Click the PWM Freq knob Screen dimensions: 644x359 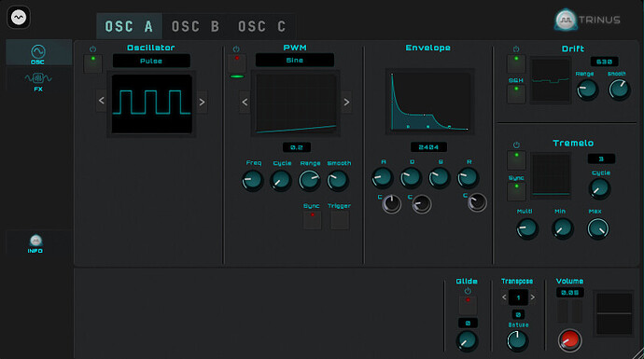point(252,181)
